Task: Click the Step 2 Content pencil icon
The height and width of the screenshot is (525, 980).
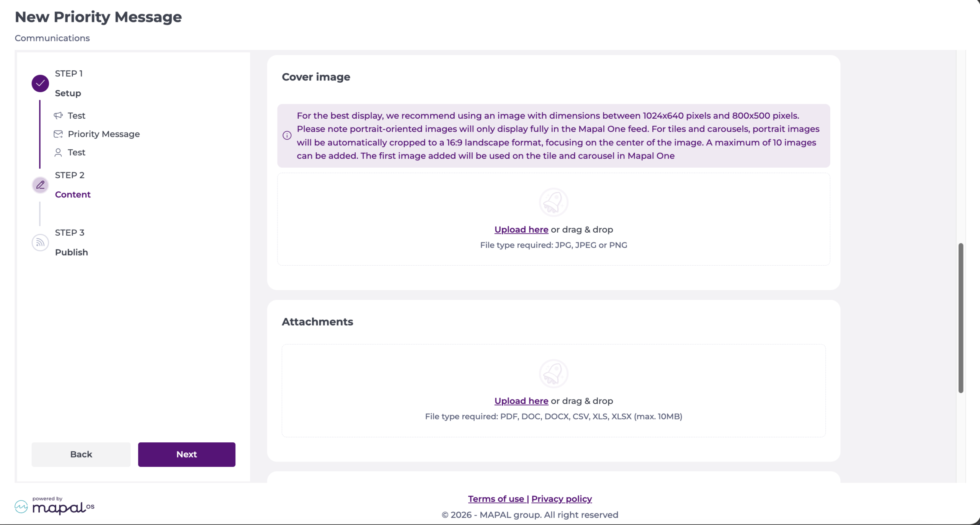Action: point(40,185)
